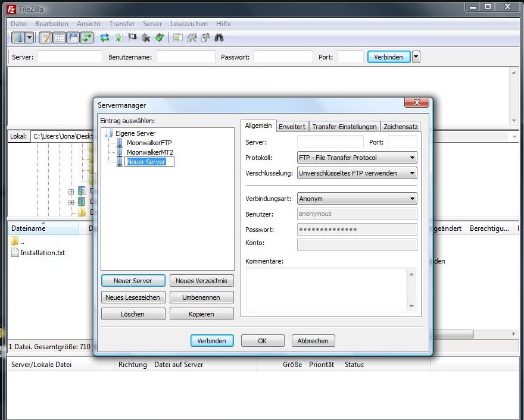Screen dimensions: 524x420
Task: Open the Bearbeiten menu
Action: 51,24
